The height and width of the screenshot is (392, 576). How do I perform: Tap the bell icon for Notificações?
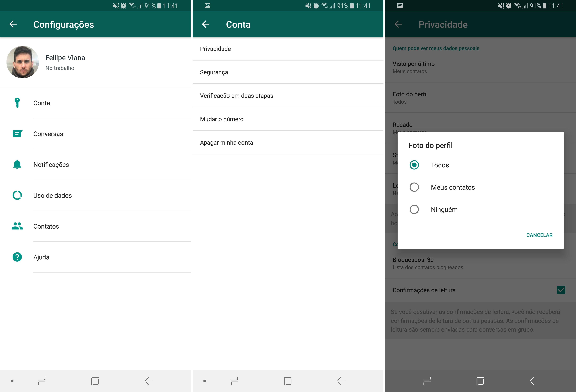pyautogui.click(x=17, y=164)
